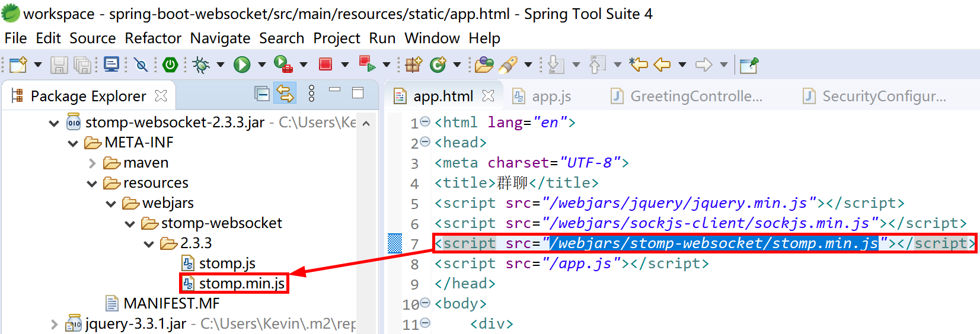Go to Last Edit Location arrow
The height and width of the screenshot is (334, 980).
click(x=639, y=65)
